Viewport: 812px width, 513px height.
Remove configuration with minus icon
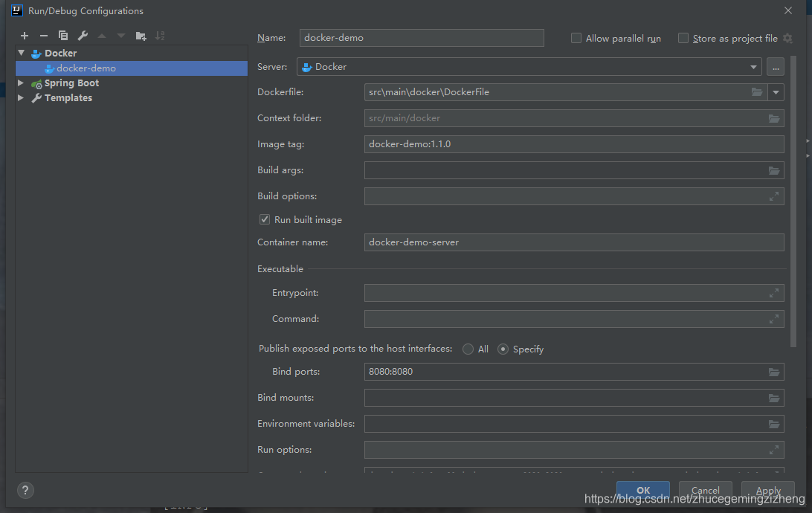pyautogui.click(x=43, y=36)
